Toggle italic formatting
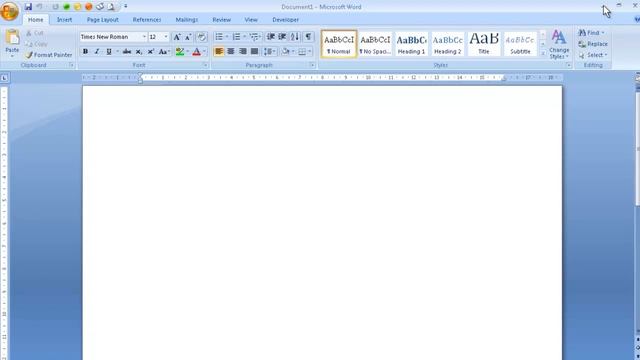The width and height of the screenshot is (640, 360). coord(97,51)
